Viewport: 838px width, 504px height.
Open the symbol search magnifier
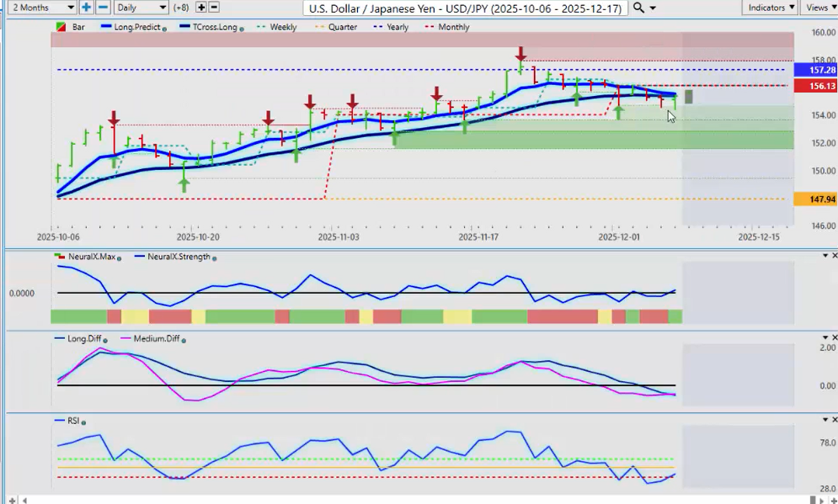pos(639,8)
